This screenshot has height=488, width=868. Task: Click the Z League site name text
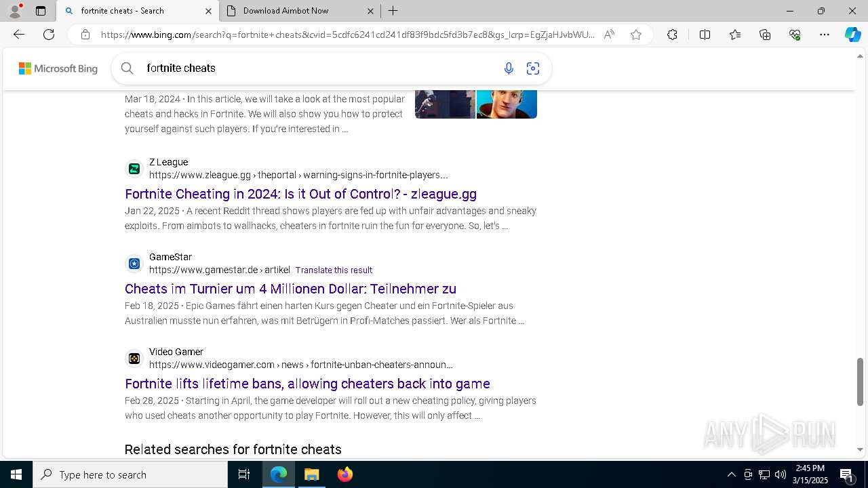coord(168,162)
